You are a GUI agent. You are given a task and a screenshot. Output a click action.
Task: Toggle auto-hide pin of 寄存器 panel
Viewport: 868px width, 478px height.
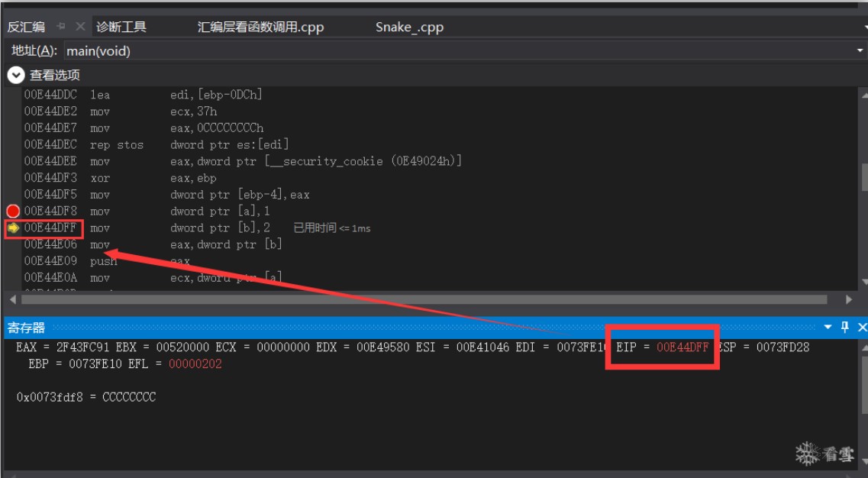tap(845, 328)
